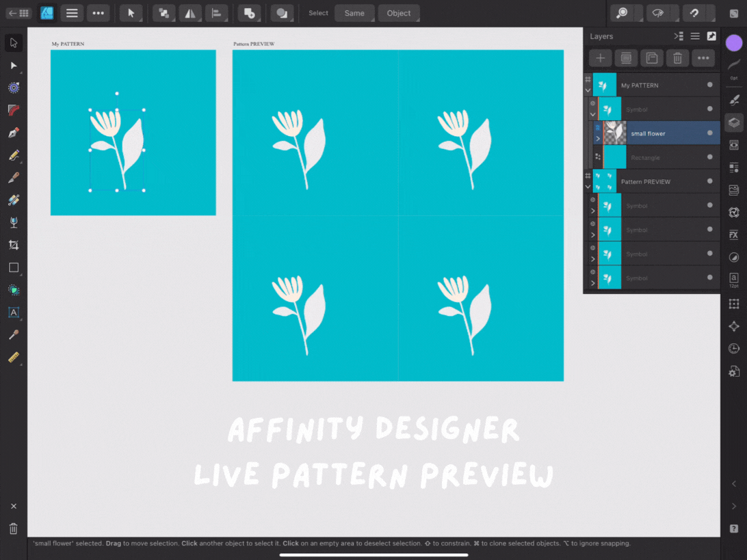Toggle the Layers studio panel

pos(734,122)
